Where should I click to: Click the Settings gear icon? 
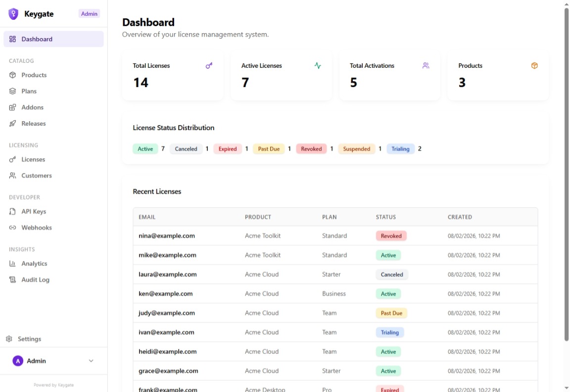coord(9,339)
